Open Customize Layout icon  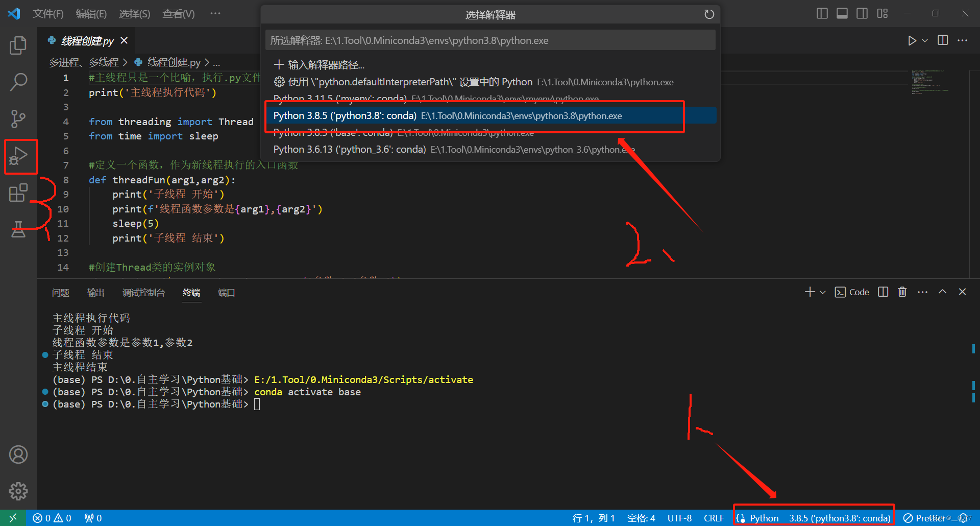click(x=883, y=13)
